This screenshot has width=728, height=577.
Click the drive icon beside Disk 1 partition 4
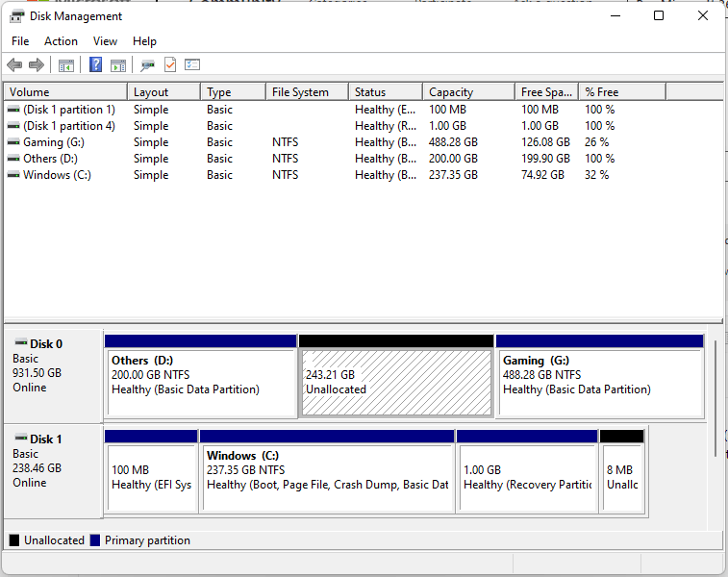coord(13,126)
